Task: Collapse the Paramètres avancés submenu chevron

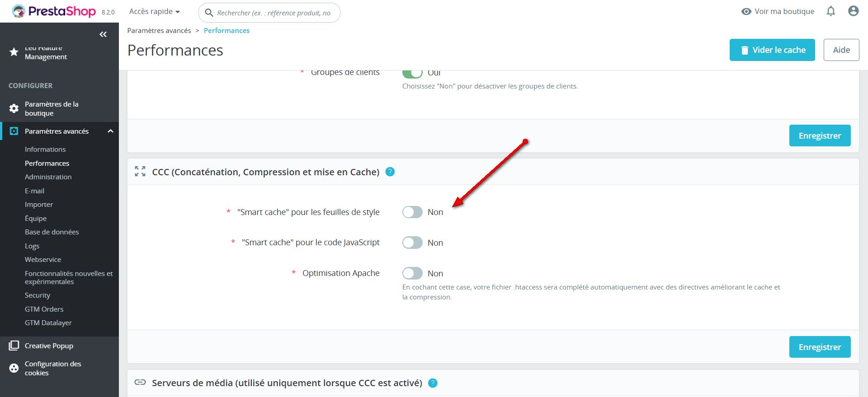Action: click(x=110, y=131)
